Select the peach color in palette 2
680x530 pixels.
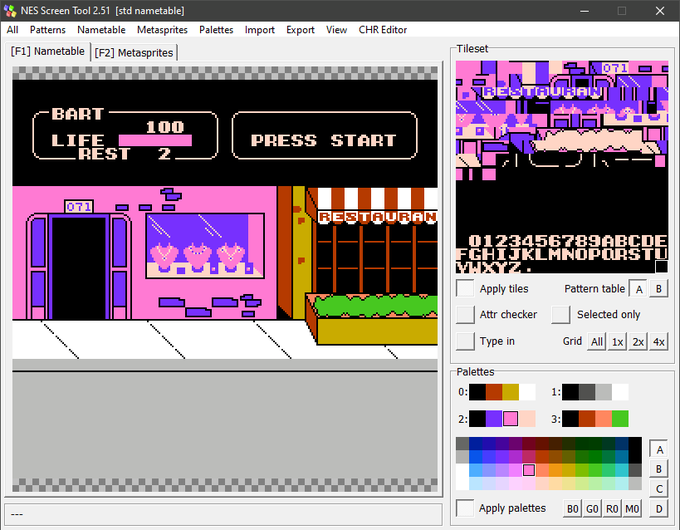click(x=527, y=419)
